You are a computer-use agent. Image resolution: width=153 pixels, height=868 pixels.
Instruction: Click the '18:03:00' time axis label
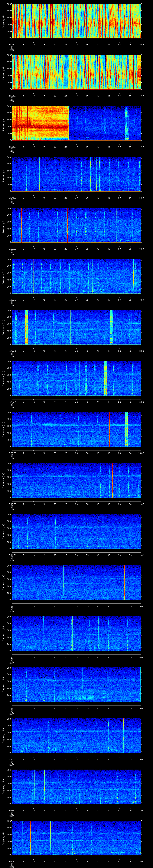[x=12, y=147]
